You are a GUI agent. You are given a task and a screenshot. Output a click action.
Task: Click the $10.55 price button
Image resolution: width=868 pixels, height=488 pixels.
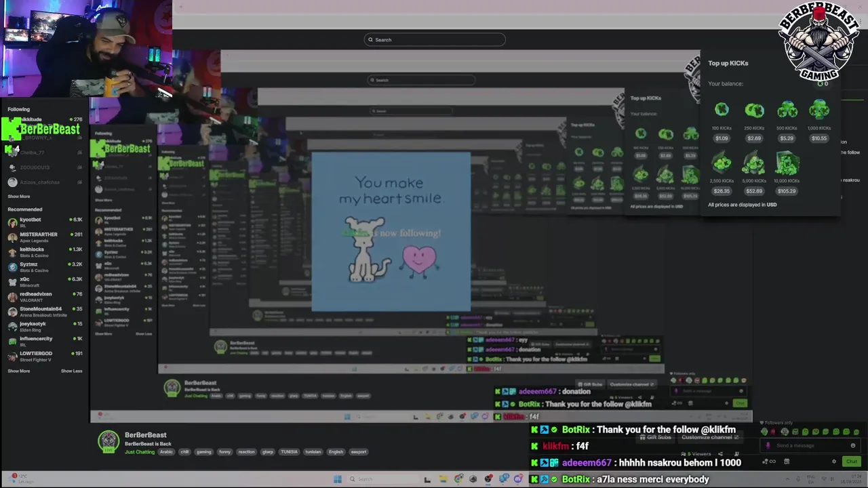point(819,138)
